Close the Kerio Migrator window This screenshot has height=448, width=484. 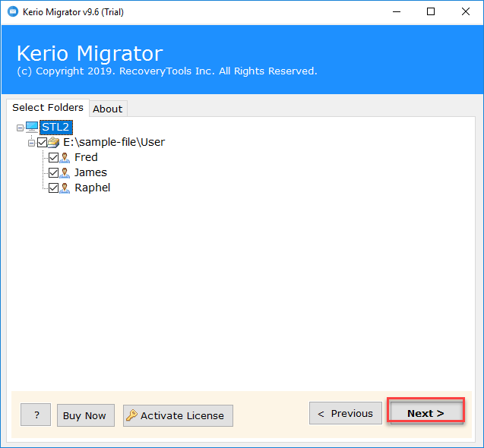466,11
